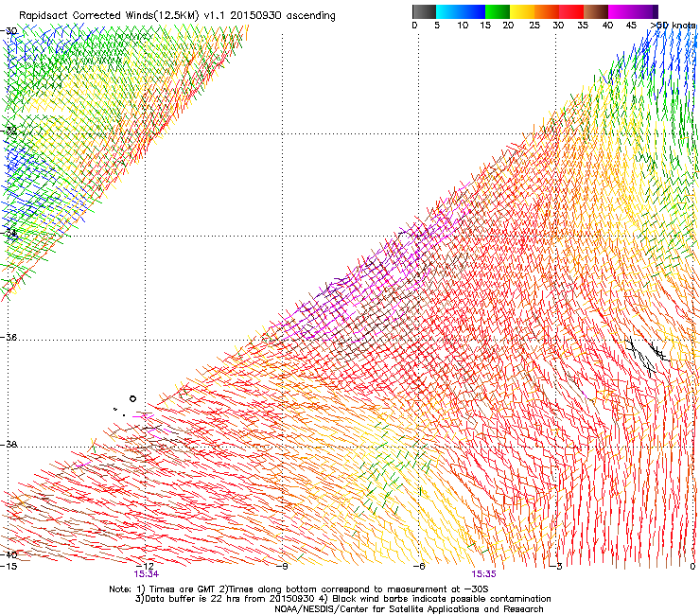Click the -12 longitude label

pos(145,567)
